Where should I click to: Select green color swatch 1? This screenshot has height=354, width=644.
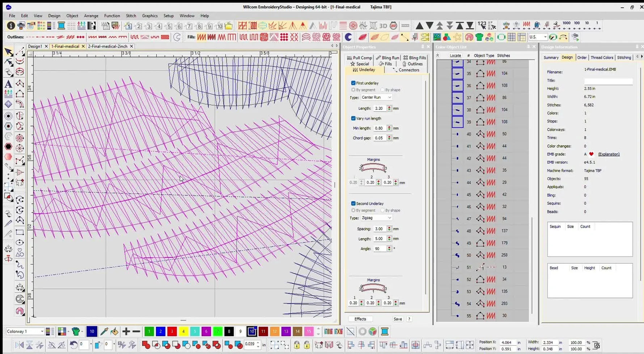pos(149,331)
